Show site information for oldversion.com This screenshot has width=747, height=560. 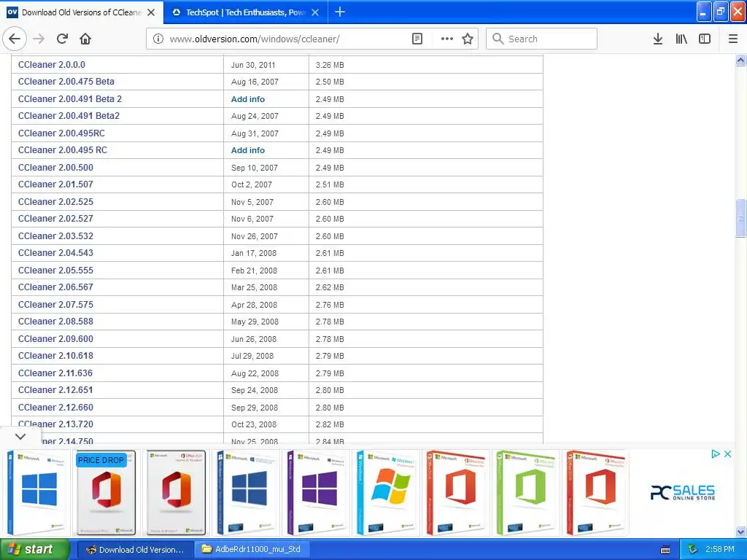pos(158,39)
